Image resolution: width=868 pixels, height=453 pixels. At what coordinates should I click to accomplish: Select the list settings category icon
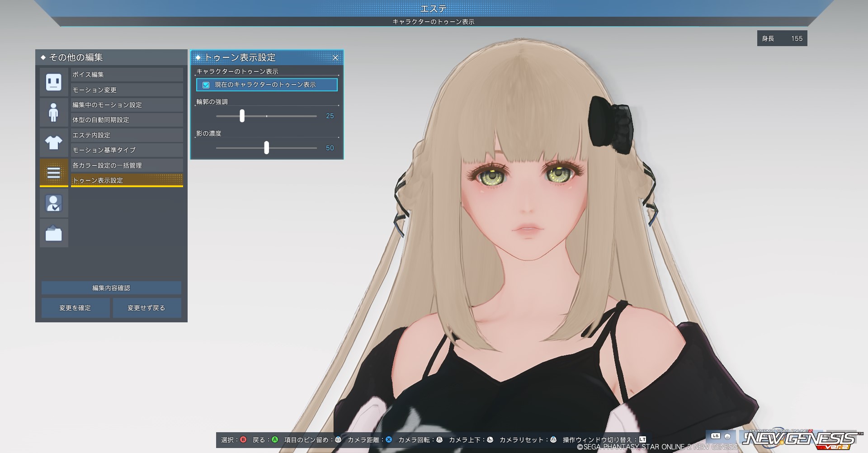pos(54,173)
